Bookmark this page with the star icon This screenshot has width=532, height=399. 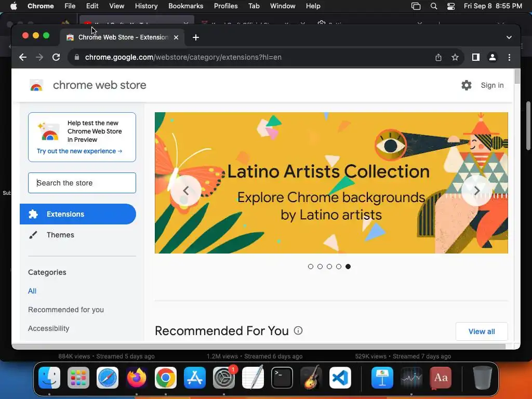(455, 57)
